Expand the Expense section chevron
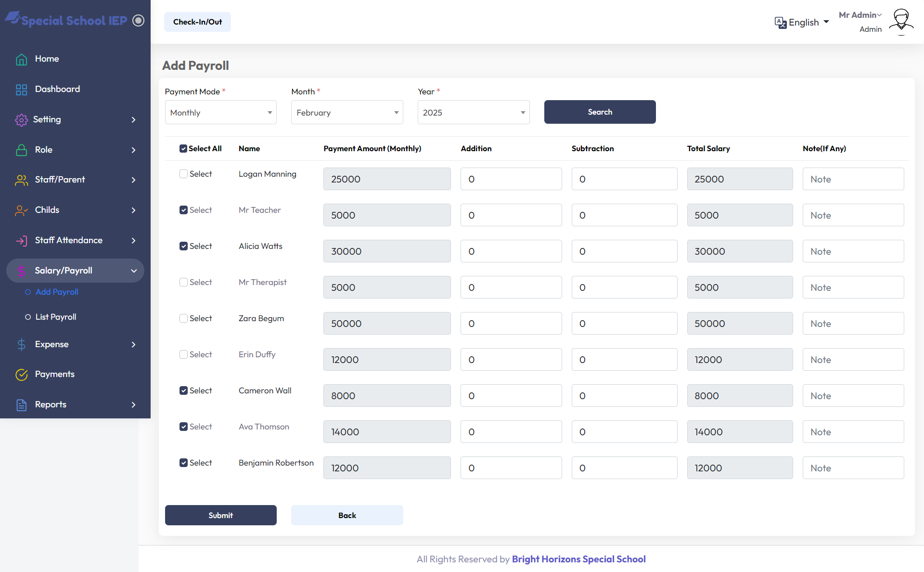The width and height of the screenshot is (924, 572). tap(133, 344)
